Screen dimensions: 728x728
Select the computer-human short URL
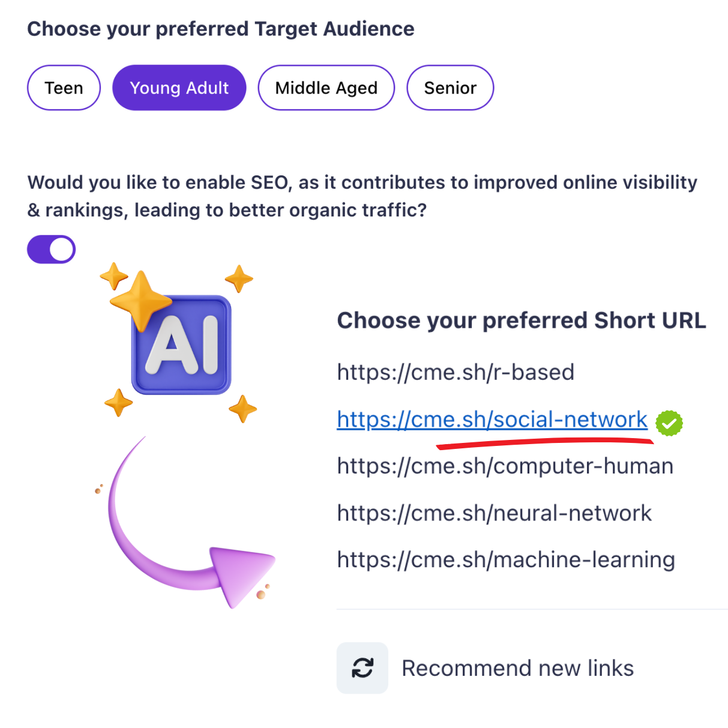(505, 466)
